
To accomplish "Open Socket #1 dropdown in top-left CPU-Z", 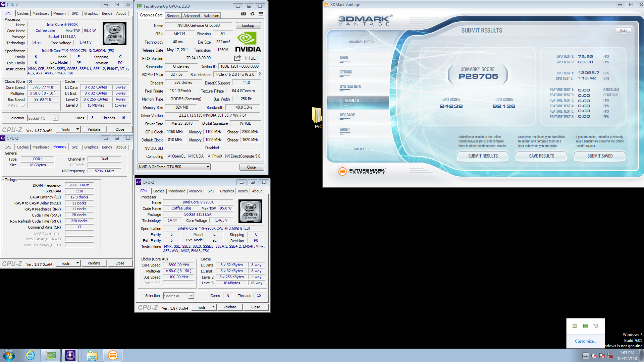I will (x=43, y=118).
